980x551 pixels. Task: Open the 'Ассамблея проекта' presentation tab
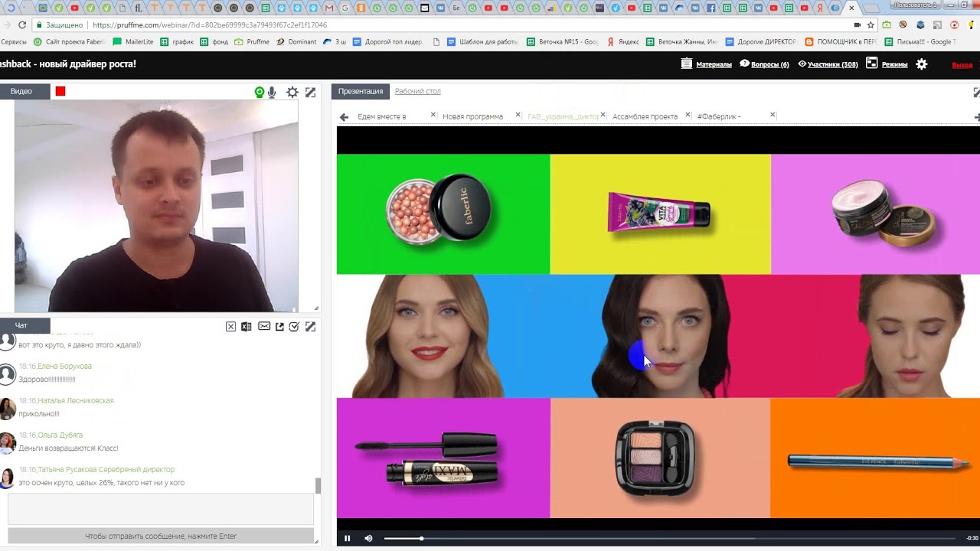point(645,116)
